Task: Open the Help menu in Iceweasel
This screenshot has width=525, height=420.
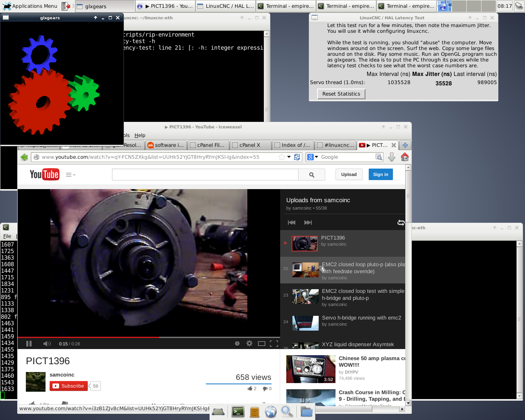Action: [140, 135]
